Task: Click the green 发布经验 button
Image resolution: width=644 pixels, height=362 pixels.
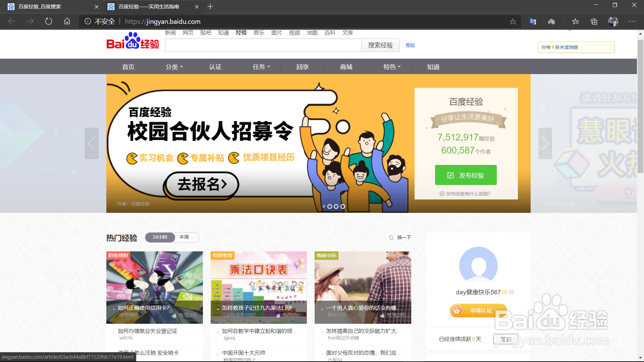Action: [x=466, y=175]
